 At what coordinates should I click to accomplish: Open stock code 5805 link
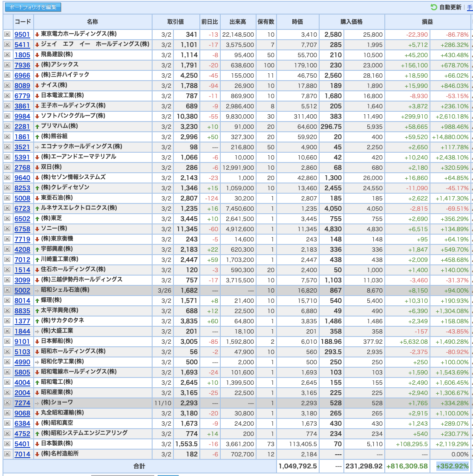(23, 372)
